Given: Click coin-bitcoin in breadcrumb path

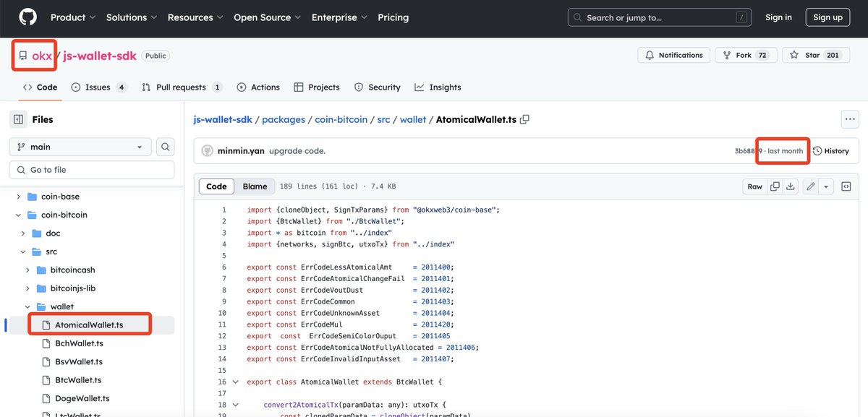Looking at the screenshot, I should click(x=341, y=119).
